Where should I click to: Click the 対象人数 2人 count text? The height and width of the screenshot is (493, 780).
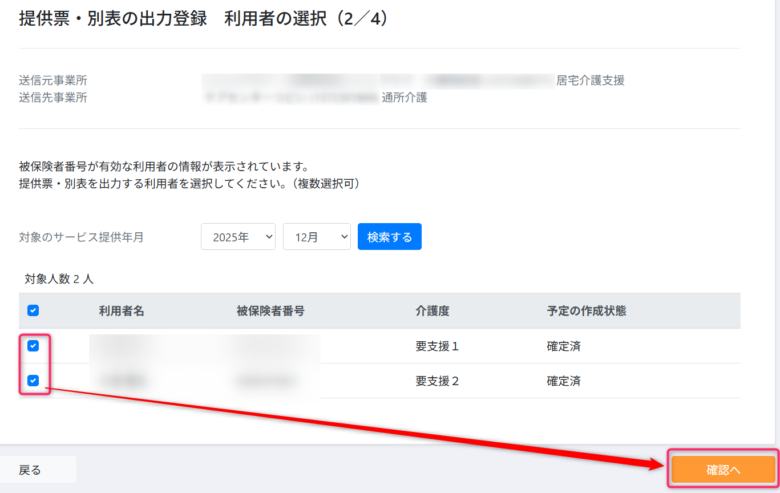coord(59,278)
